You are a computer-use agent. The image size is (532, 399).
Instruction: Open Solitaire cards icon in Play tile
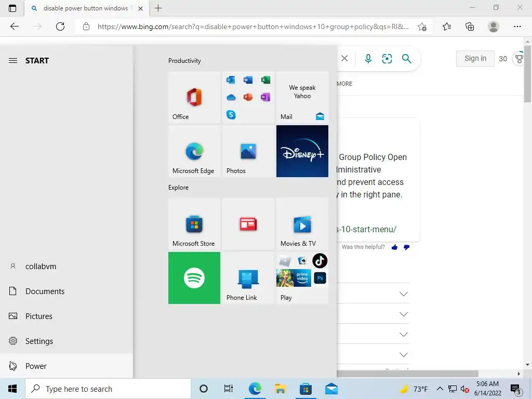coord(302,261)
